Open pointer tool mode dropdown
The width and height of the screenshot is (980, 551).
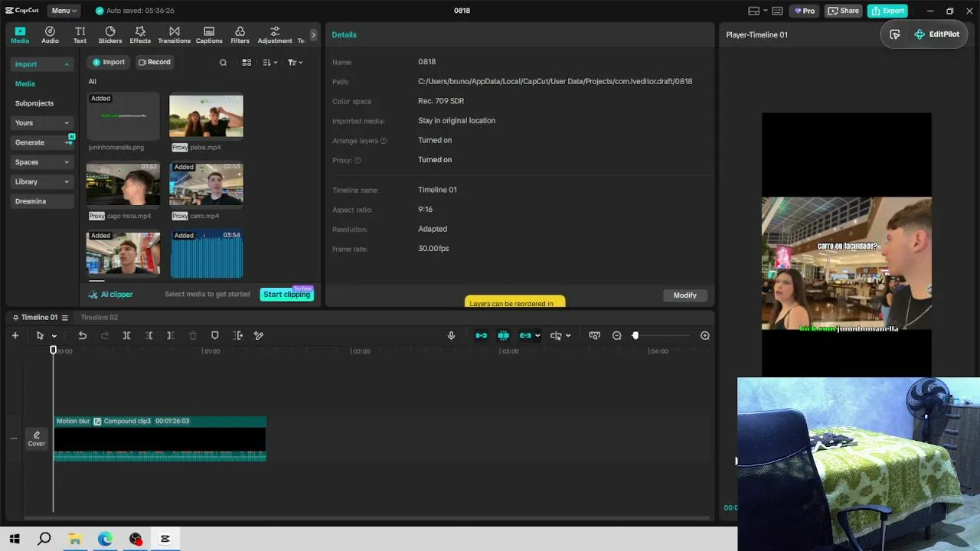point(54,336)
